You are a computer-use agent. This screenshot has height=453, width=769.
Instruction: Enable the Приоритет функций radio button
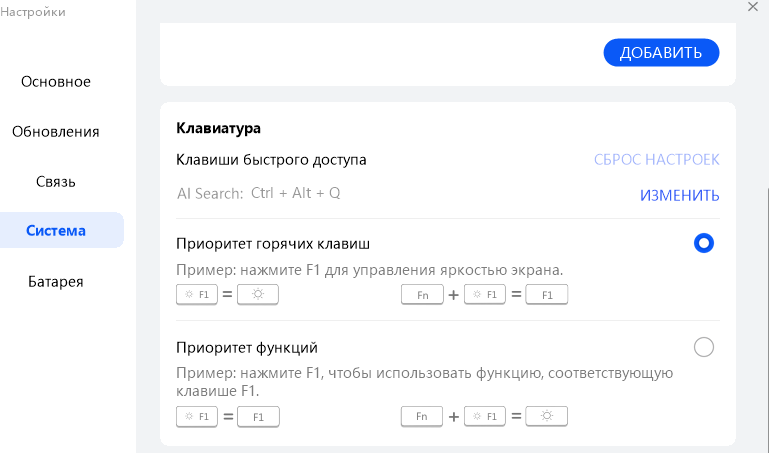704,347
